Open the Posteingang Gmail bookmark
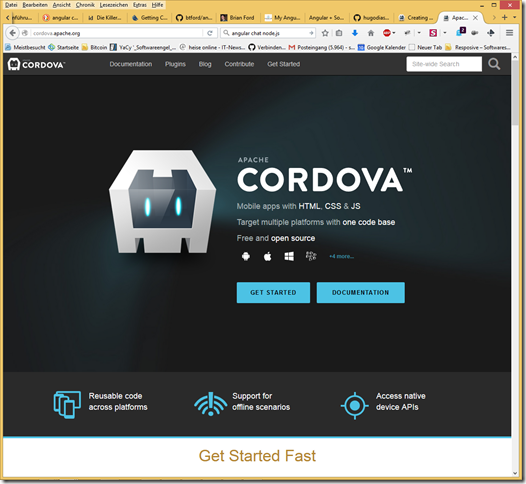526x484 pixels. 321,47
